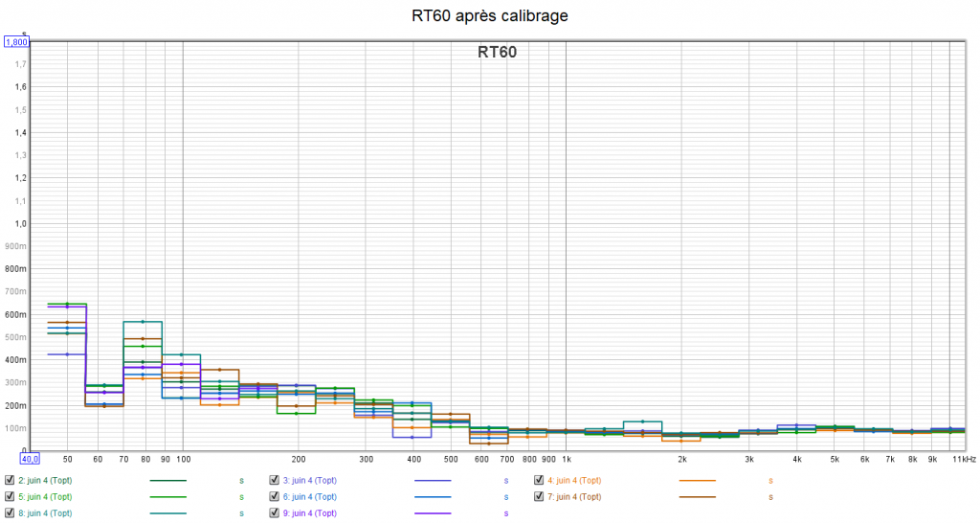Select the teal line swatch for trace 8
Screen dimensions: 980x523
coord(168,513)
